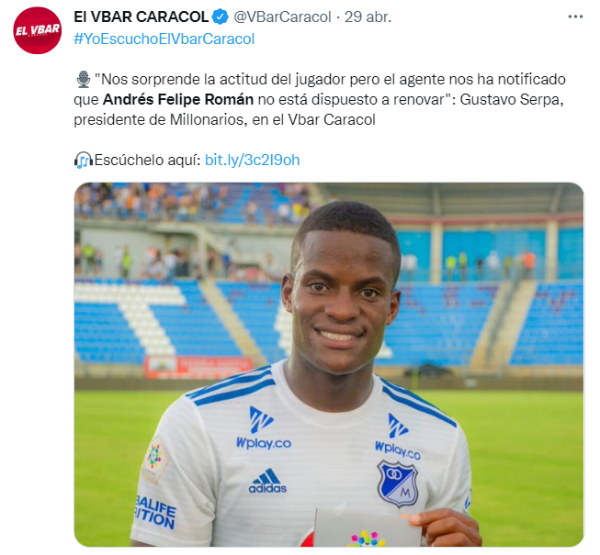Click the blue verified badge icon
The height and width of the screenshot is (555, 600).
[x=220, y=17]
